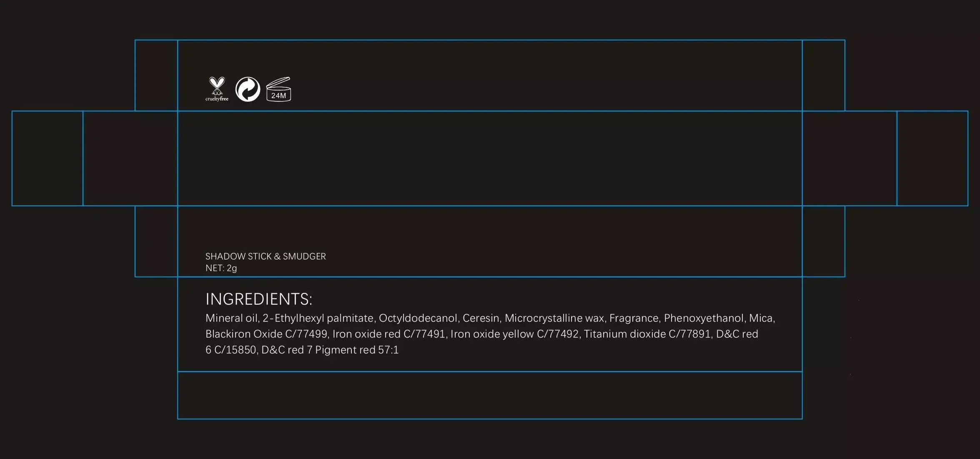Select Titanium dioxide C/77891 text
The width and height of the screenshot is (980, 459).
[647, 334]
